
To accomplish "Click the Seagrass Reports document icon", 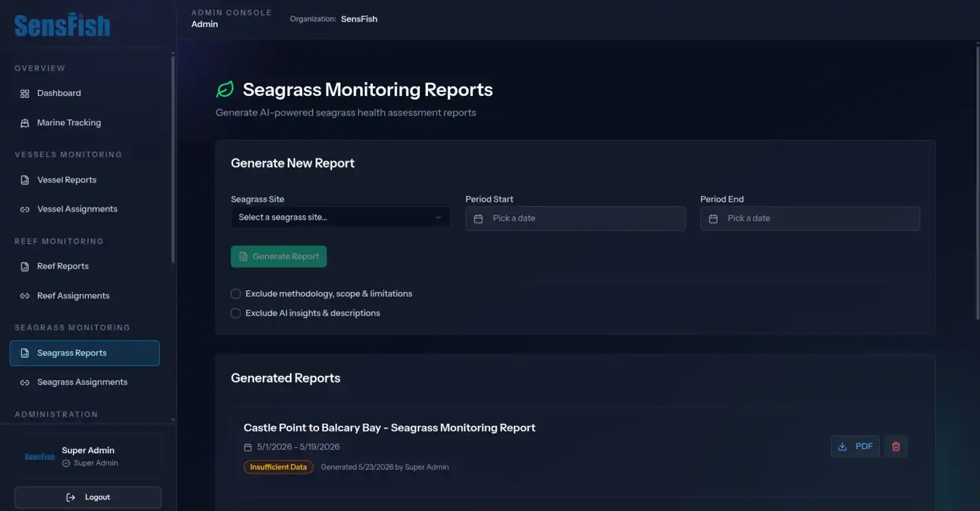I will (x=25, y=353).
